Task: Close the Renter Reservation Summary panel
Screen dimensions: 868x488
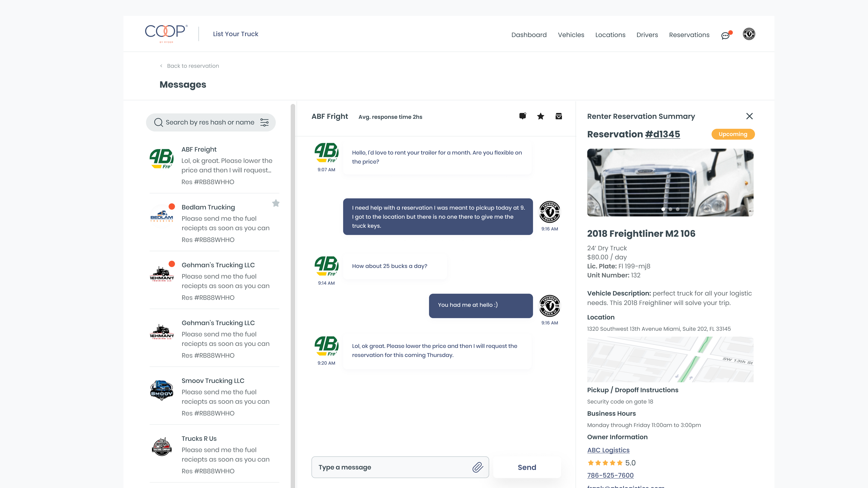Action: click(749, 116)
